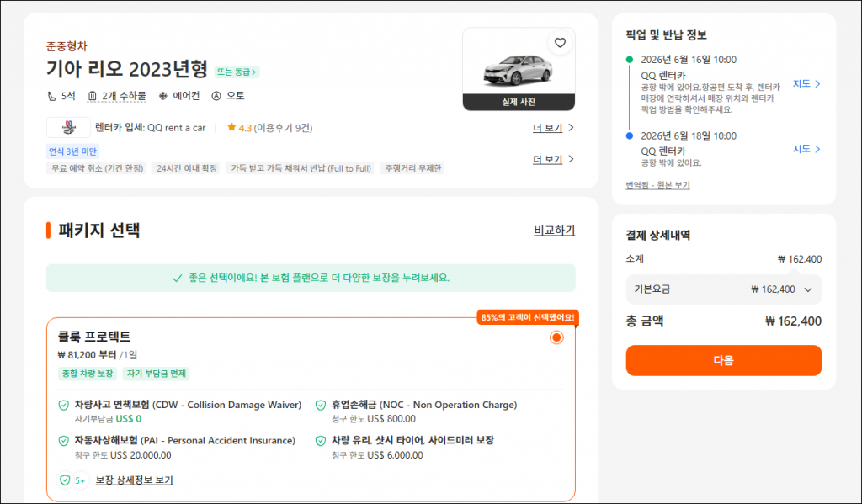Click the QQ rent a car company logo
This screenshot has height=504, width=862.
pos(67,127)
